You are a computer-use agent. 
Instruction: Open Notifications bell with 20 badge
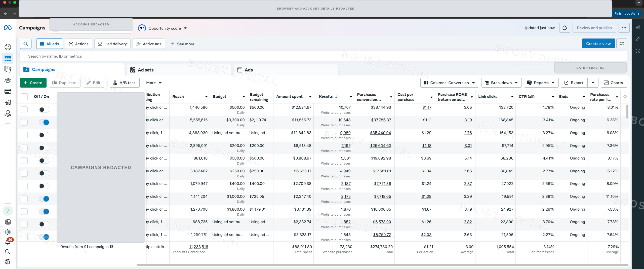point(8,241)
